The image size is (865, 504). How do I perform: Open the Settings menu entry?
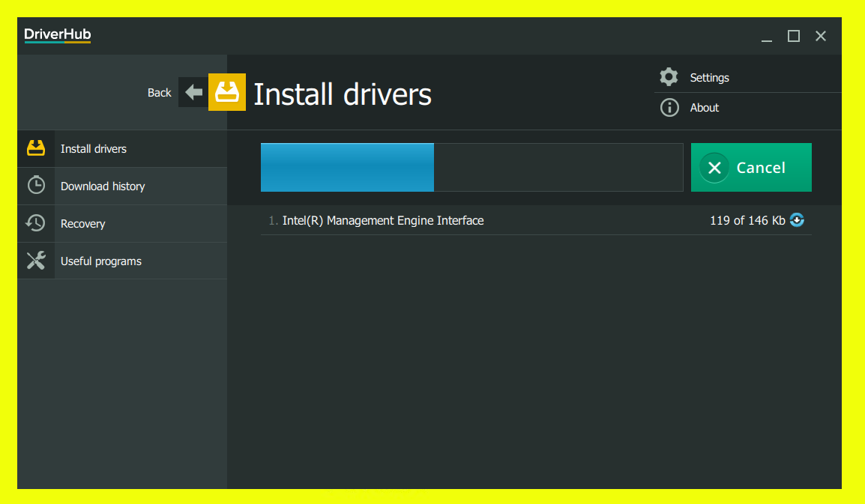click(709, 77)
